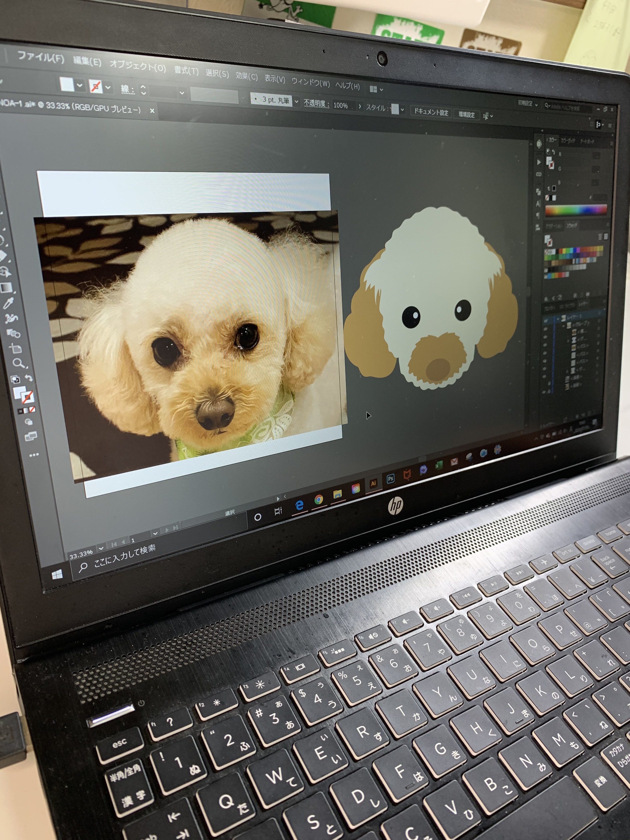Open the zoom level 33.33% dropdown
The width and height of the screenshot is (630, 840).
101,548
